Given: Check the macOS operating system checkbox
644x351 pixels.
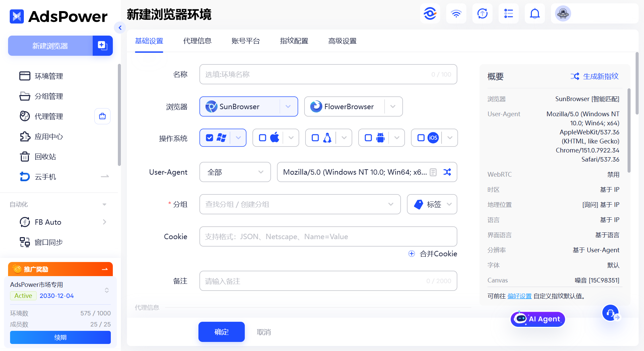Looking at the screenshot, I should 263,138.
